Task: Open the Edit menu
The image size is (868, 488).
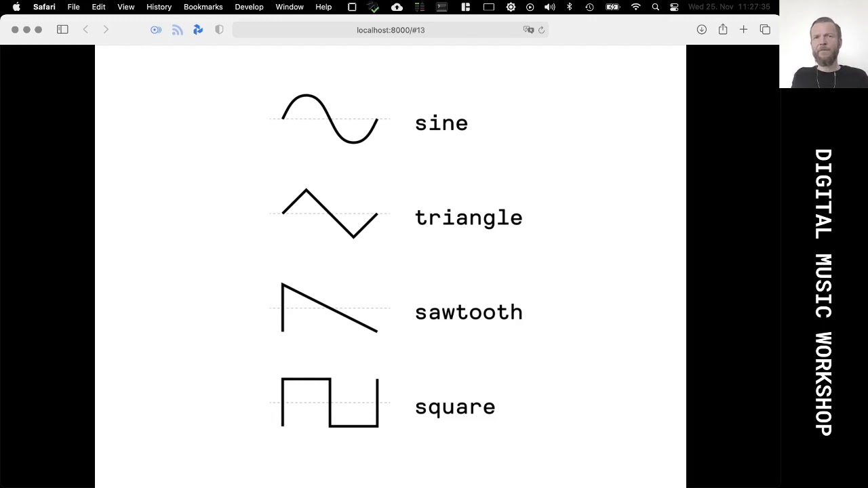Action: click(x=98, y=7)
